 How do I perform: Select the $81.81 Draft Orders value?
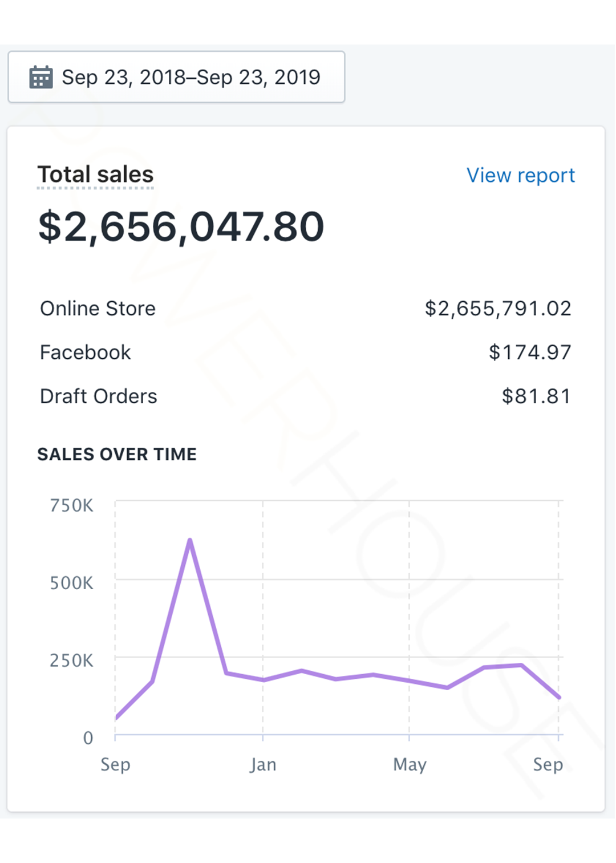pyautogui.click(x=536, y=396)
